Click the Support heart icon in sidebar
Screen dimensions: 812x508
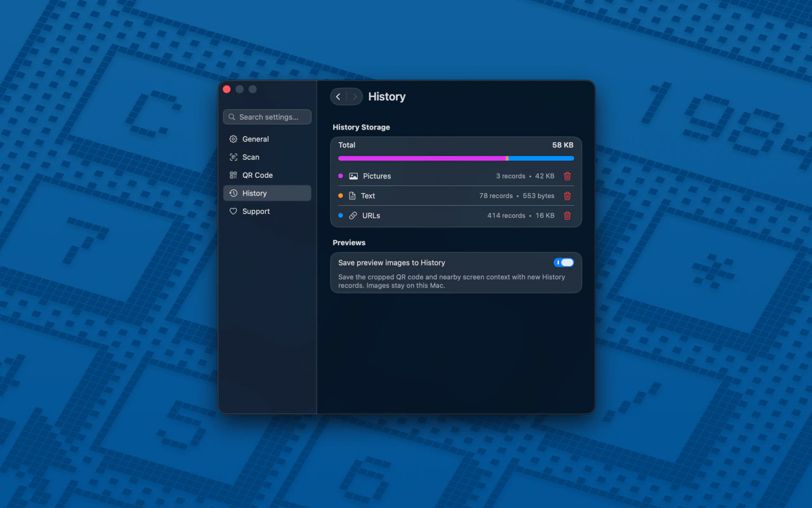coord(233,211)
